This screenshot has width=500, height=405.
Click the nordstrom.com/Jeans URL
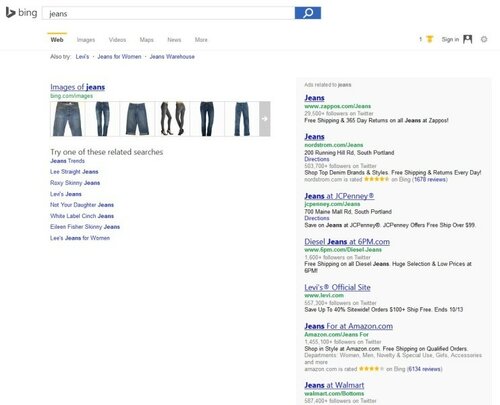coord(334,145)
